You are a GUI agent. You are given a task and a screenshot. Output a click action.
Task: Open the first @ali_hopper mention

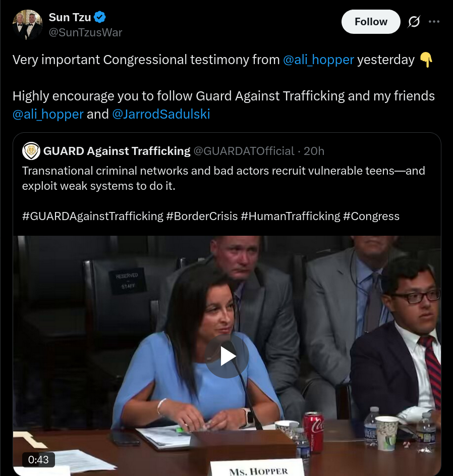pos(319,60)
